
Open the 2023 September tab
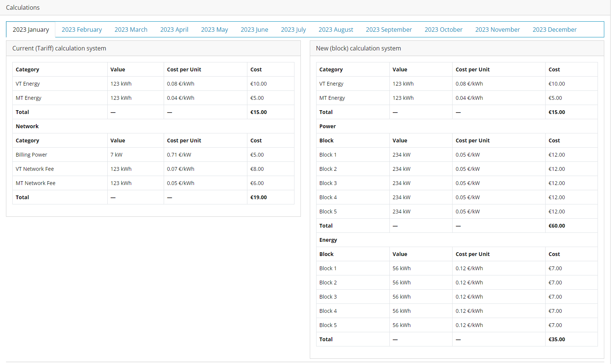(x=389, y=30)
